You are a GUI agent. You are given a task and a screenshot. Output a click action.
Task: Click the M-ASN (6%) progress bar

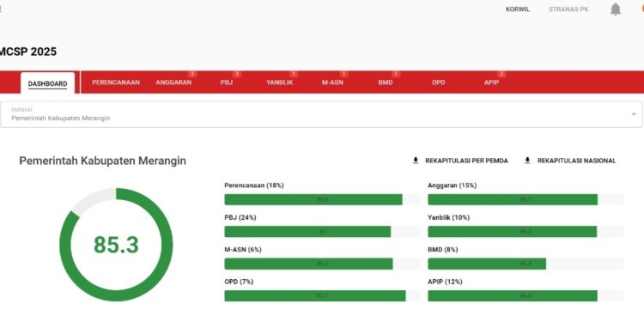pos(322,264)
